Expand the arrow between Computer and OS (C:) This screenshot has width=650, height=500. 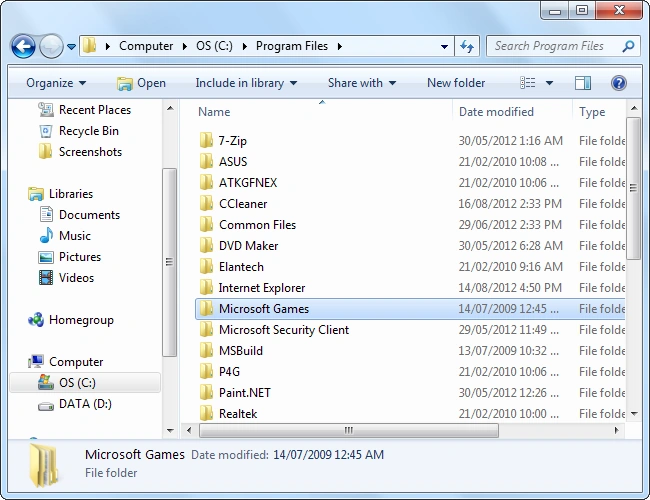[185, 46]
